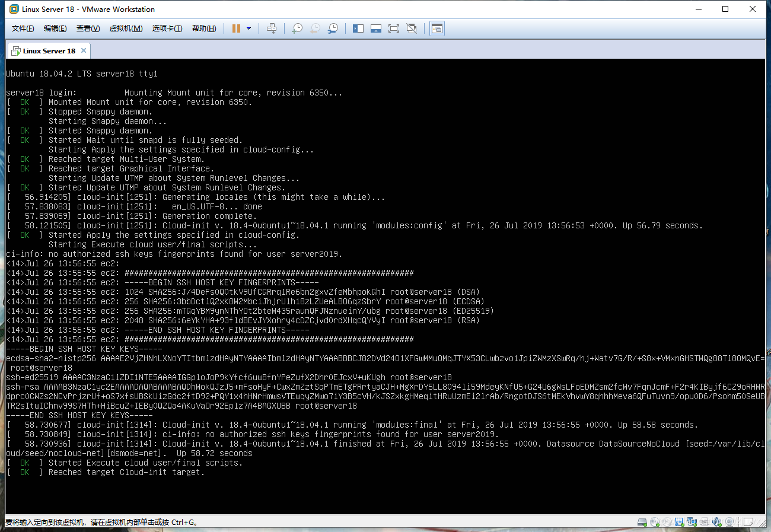Click the second greyed CD/DVD status icon
771x532 pixels.
pyautogui.click(x=667, y=522)
